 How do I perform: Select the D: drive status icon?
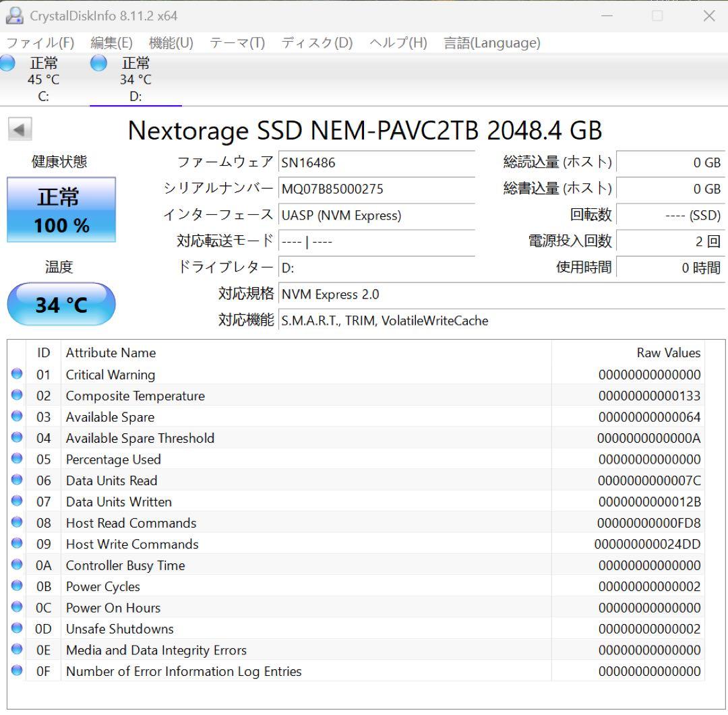tap(98, 63)
